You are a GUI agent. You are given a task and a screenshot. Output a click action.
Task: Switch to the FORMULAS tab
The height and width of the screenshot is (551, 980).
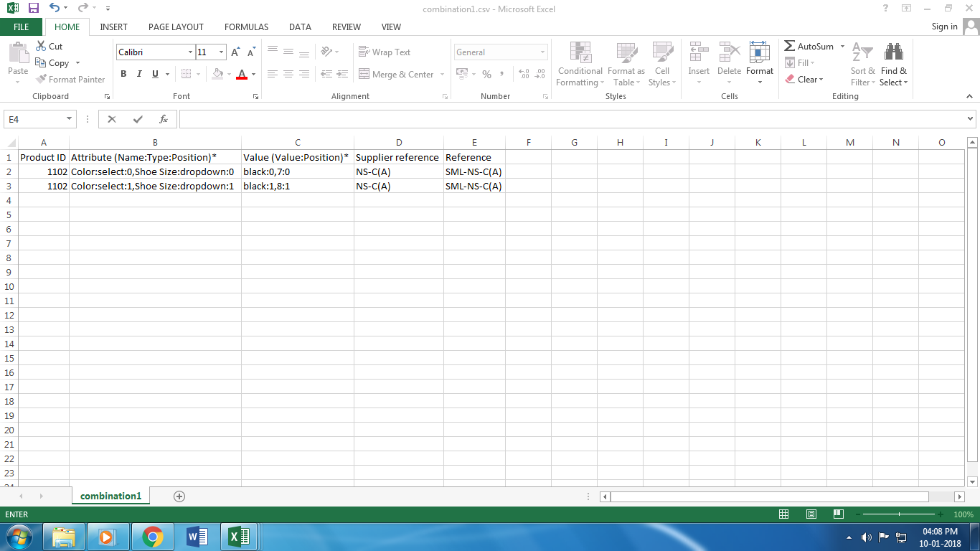246,27
